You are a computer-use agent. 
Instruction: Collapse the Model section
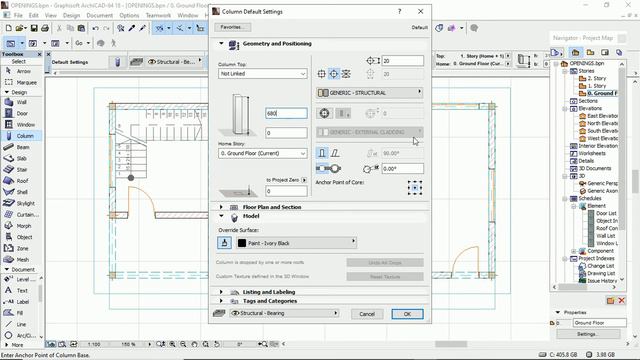point(221,216)
